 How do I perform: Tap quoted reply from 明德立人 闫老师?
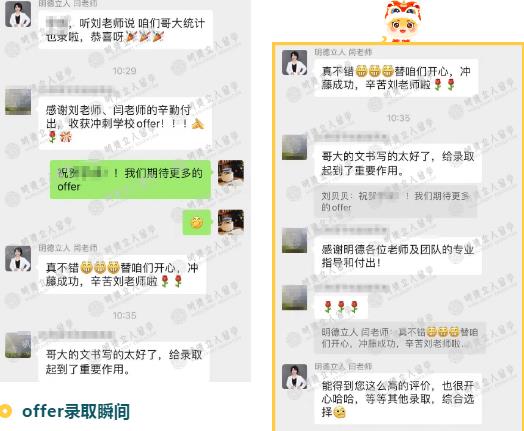tap(400, 338)
